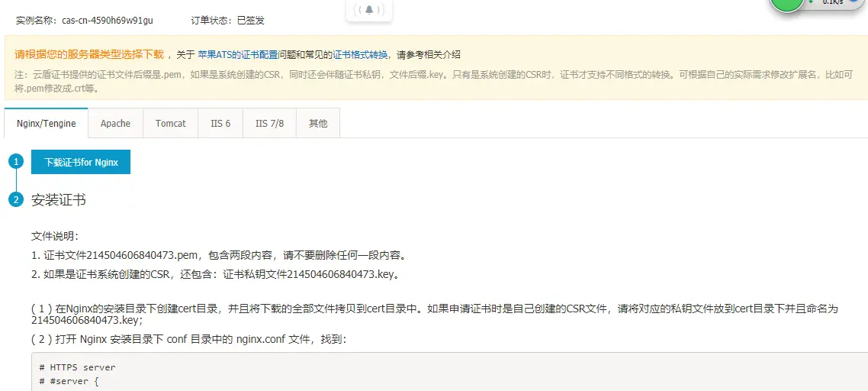
Task: Click the notification bell icon
Action: pos(369,10)
